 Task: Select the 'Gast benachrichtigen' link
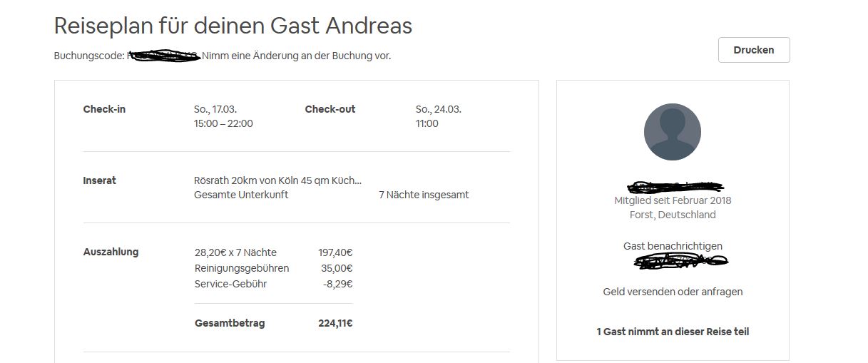[672, 246]
